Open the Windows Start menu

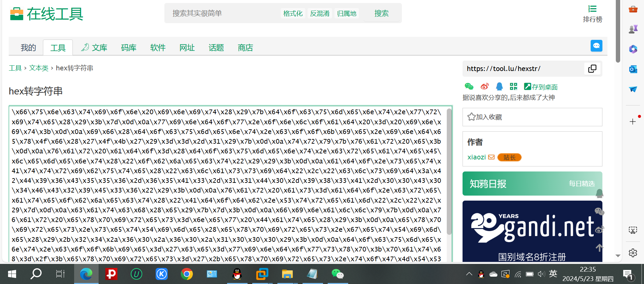[12, 274]
